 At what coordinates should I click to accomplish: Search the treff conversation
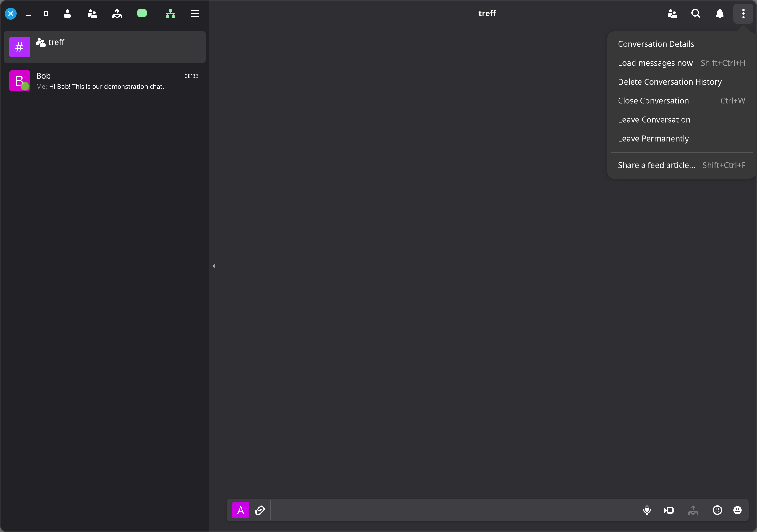coord(696,14)
